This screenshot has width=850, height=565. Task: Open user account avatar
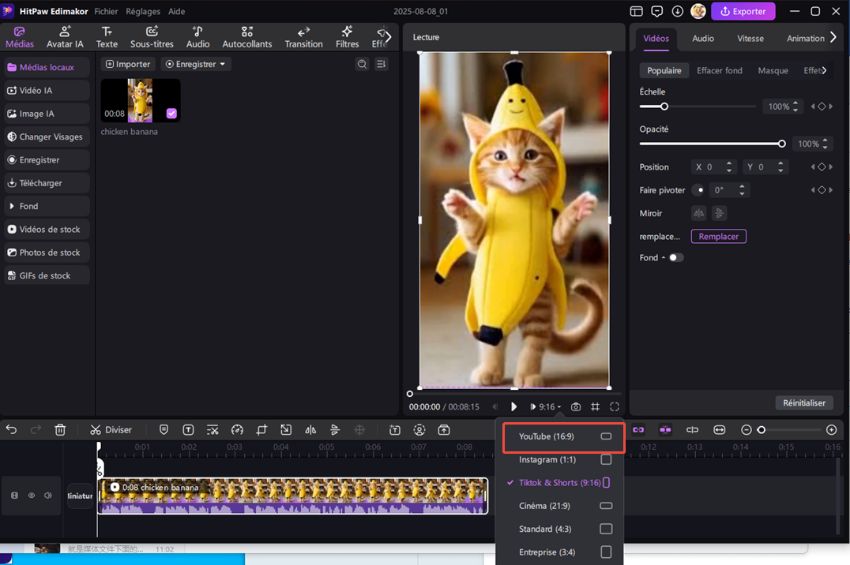tap(698, 11)
